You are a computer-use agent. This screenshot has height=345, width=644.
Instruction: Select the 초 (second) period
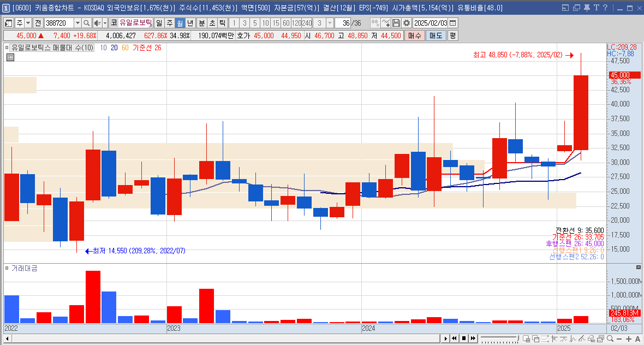pos(212,23)
